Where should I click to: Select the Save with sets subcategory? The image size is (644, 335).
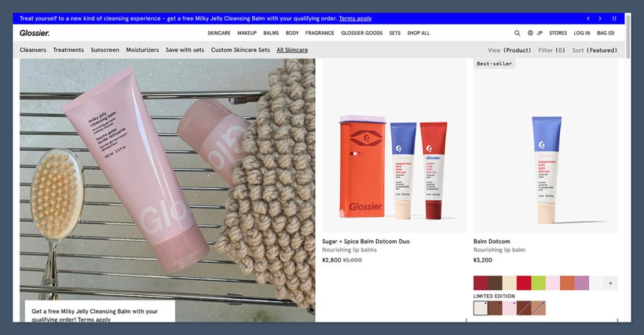pyautogui.click(x=185, y=50)
